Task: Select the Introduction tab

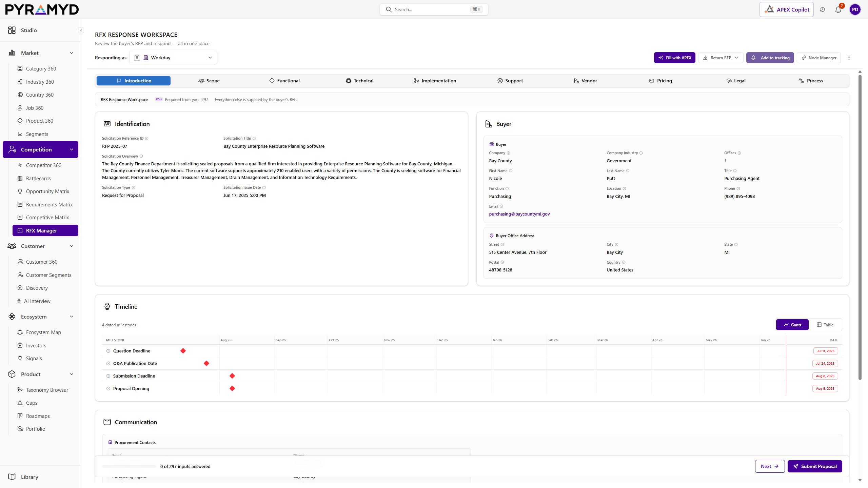Action: 134,81
